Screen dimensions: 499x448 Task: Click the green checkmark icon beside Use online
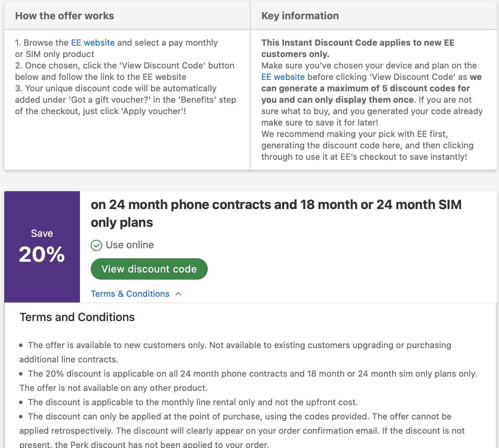coord(96,245)
